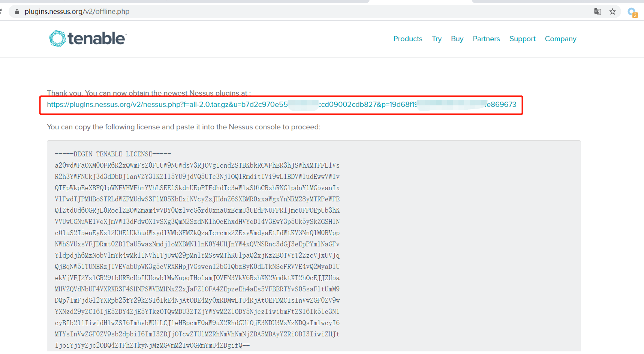The image size is (644, 354).
Task: Click the Tenable logo
Action: click(88, 39)
